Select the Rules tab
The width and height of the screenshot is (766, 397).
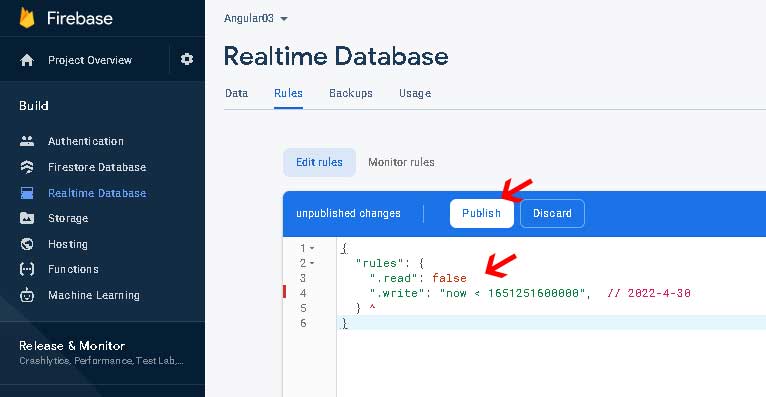pos(288,93)
